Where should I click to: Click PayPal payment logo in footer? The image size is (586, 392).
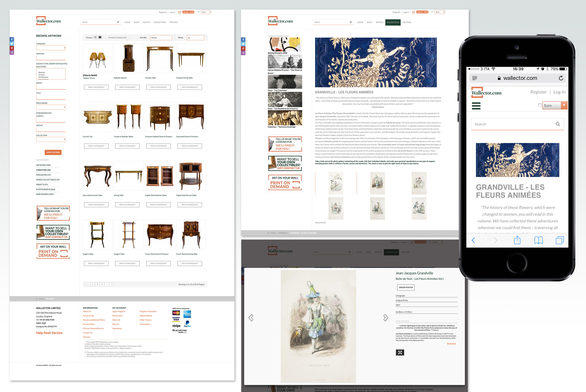point(187,324)
